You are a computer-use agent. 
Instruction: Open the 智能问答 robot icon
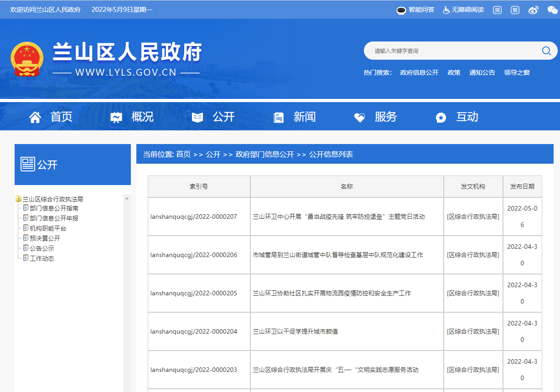pos(401,10)
